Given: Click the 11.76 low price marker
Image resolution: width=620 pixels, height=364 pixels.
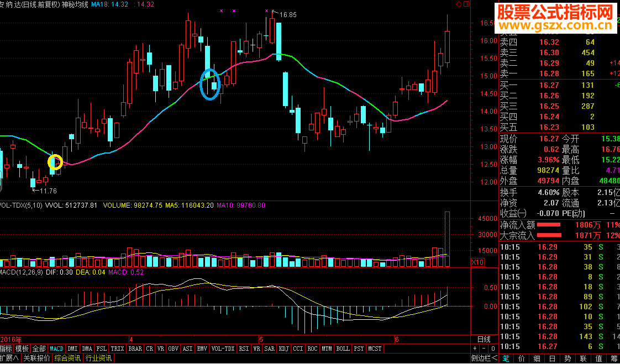Looking at the screenshot, I should [x=49, y=191].
